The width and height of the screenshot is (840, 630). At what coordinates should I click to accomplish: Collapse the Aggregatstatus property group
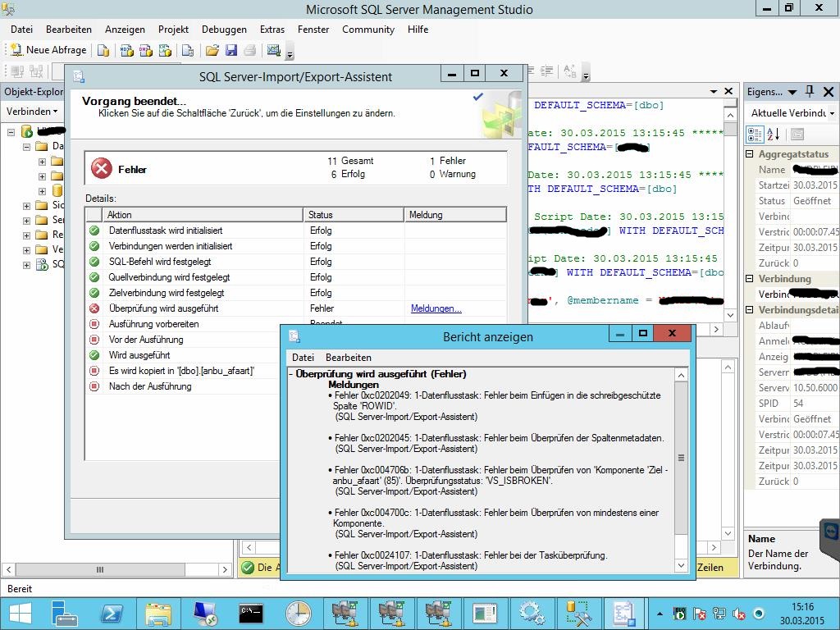pos(750,154)
